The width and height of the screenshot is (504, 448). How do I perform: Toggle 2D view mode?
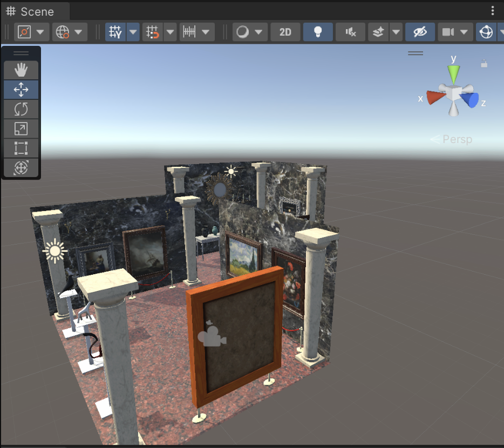pyautogui.click(x=285, y=32)
